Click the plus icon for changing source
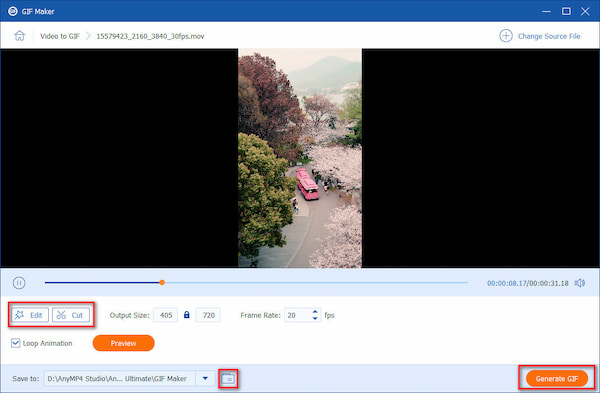The height and width of the screenshot is (393, 600). [506, 36]
